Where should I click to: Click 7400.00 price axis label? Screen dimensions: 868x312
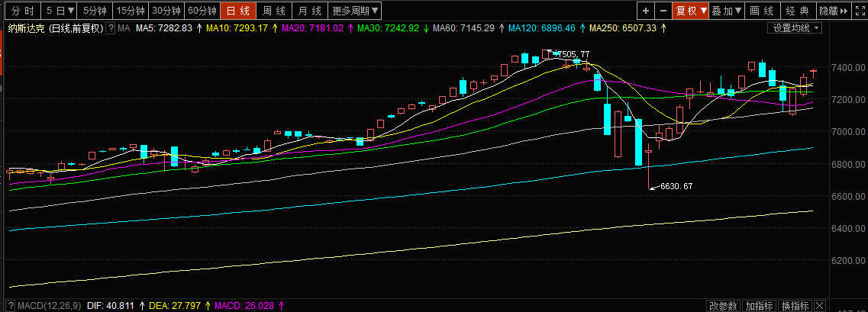pos(850,67)
